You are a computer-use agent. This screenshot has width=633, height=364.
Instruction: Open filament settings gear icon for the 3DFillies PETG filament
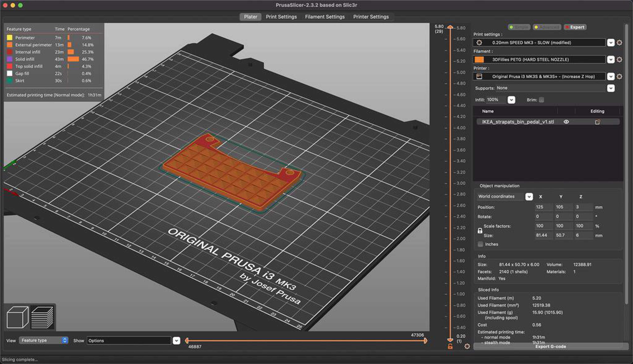coord(619,60)
